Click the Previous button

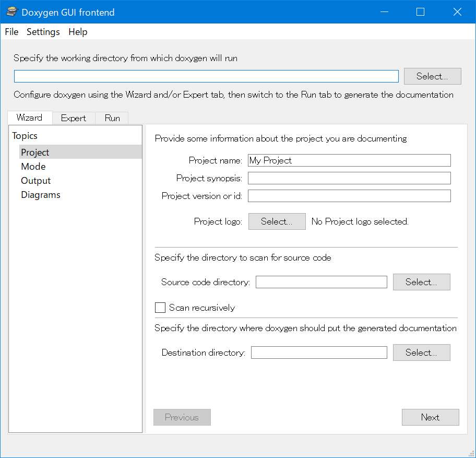click(x=182, y=417)
